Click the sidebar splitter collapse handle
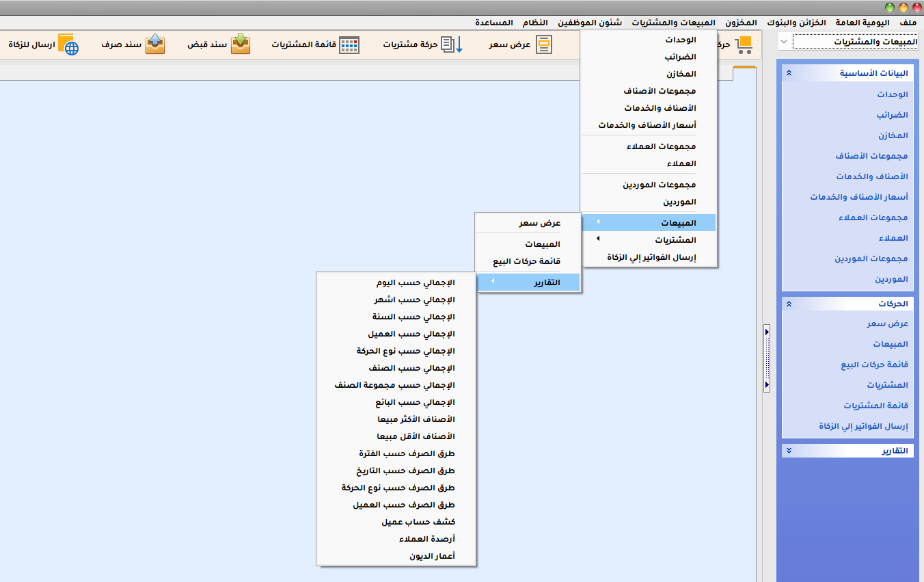Viewport: 924px width, 582px height. (x=767, y=359)
